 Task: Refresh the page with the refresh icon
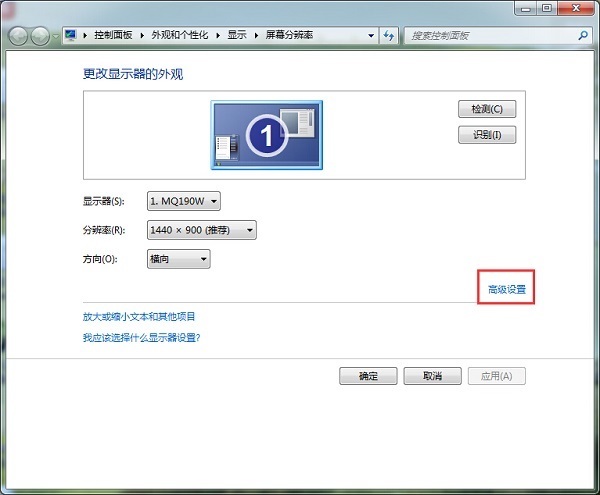pyautogui.click(x=389, y=36)
